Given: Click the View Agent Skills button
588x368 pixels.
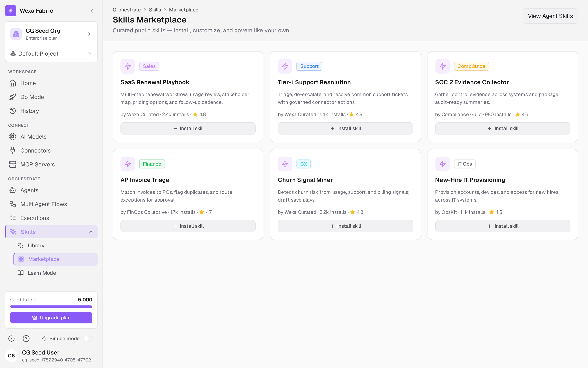Looking at the screenshot, I should 550,16.
